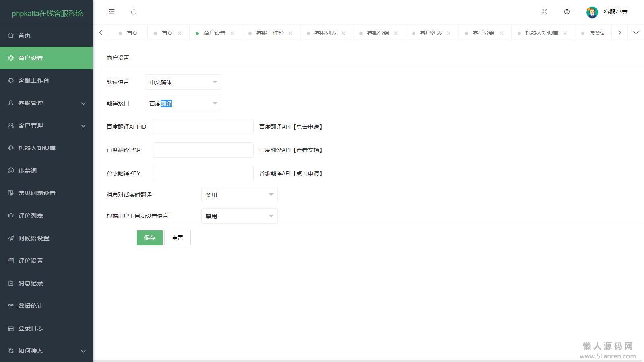644x362 pixels.
Task: Open language selection via the globe icon
Action: coord(567,12)
